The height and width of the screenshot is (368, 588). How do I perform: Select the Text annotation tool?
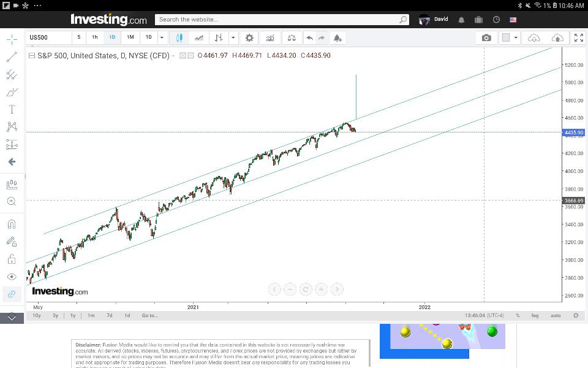[12, 109]
